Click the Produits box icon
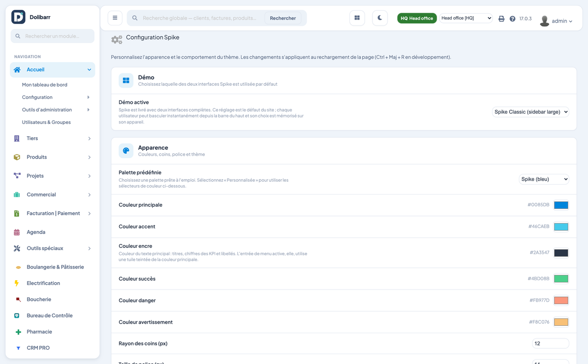The height and width of the screenshot is (364, 588). (x=17, y=157)
